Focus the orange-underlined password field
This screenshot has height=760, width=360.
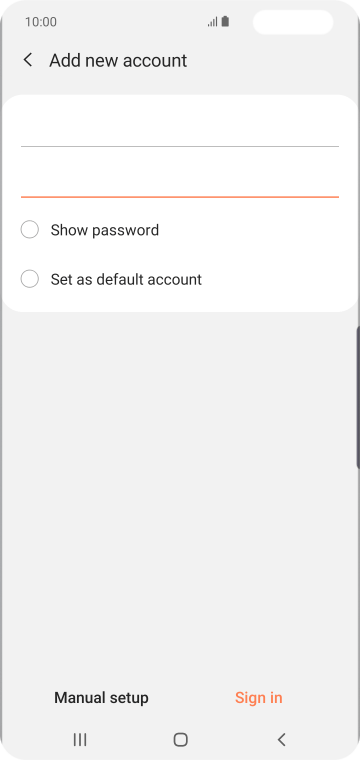[180, 179]
